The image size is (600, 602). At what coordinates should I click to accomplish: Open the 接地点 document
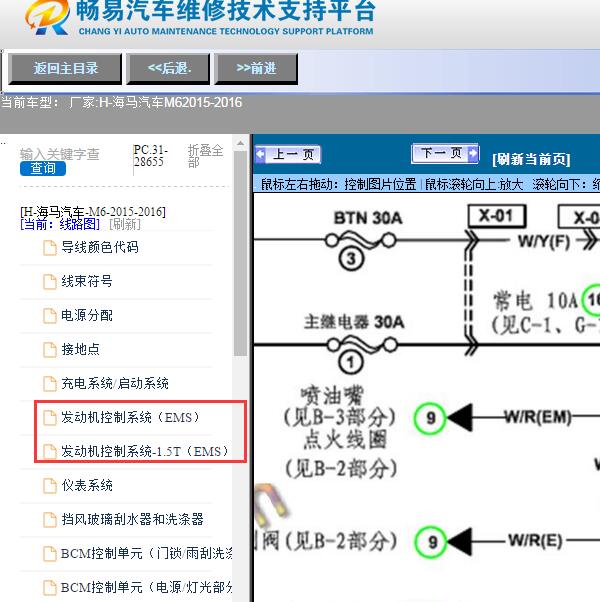point(80,349)
